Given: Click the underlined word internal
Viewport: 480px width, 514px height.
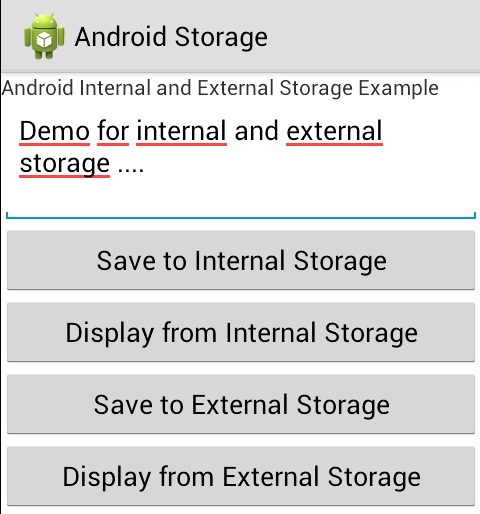Looking at the screenshot, I should point(182,131).
